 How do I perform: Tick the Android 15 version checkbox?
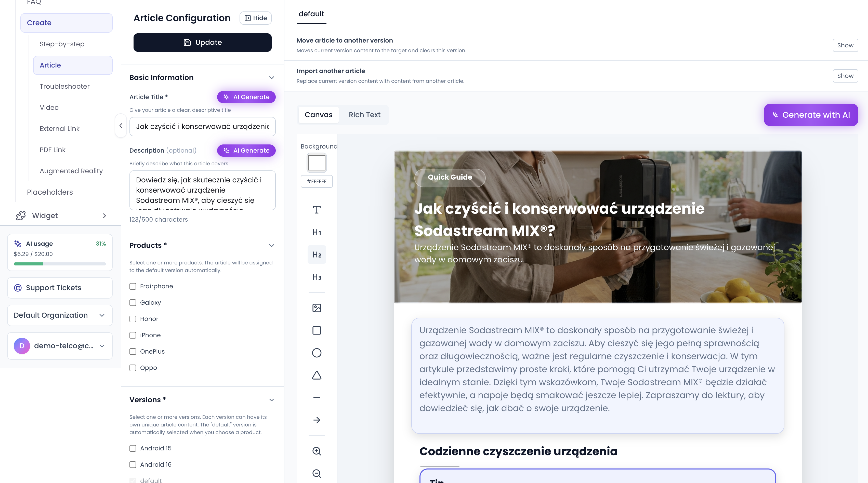click(133, 448)
